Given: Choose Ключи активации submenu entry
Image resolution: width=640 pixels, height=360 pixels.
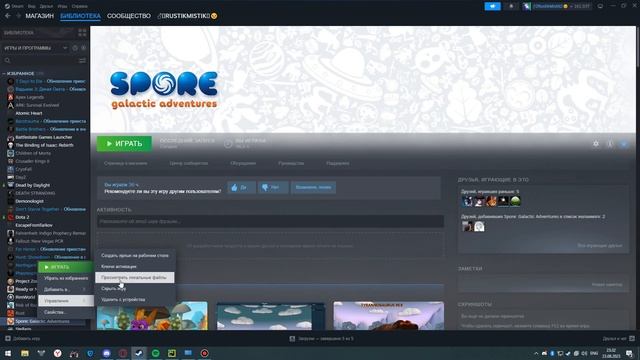Looking at the screenshot, I should 135,267.
